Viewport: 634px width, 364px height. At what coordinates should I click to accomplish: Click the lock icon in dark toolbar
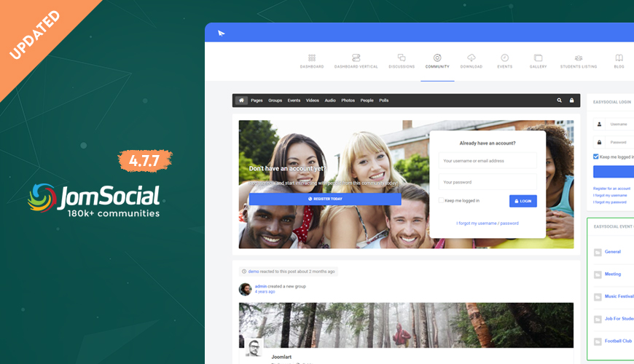click(x=572, y=100)
